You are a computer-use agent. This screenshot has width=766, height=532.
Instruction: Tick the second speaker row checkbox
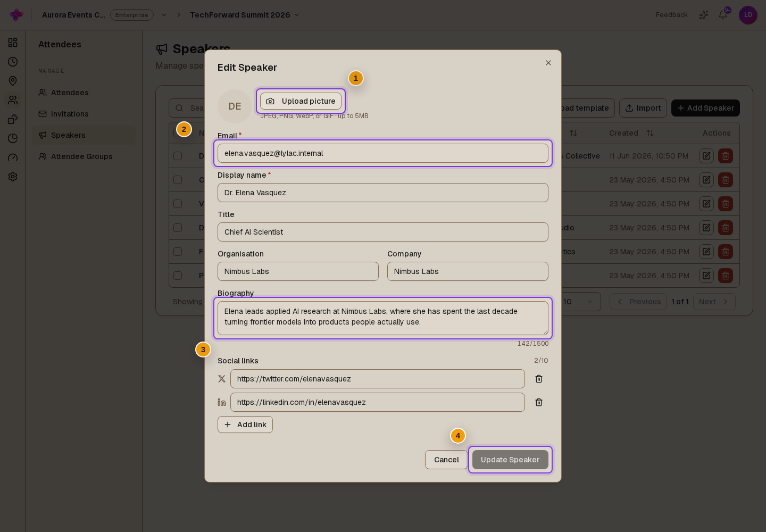178,180
